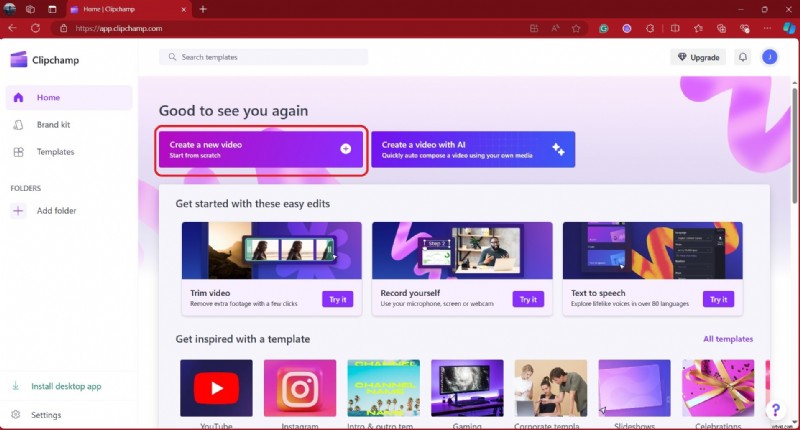The height and width of the screenshot is (430, 800).
Task: Open the user profile avatar
Action: click(769, 57)
